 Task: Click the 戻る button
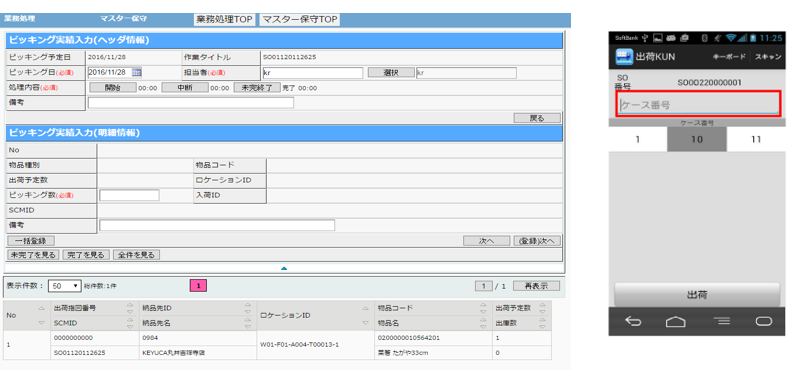pyautogui.click(x=537, y=118)
